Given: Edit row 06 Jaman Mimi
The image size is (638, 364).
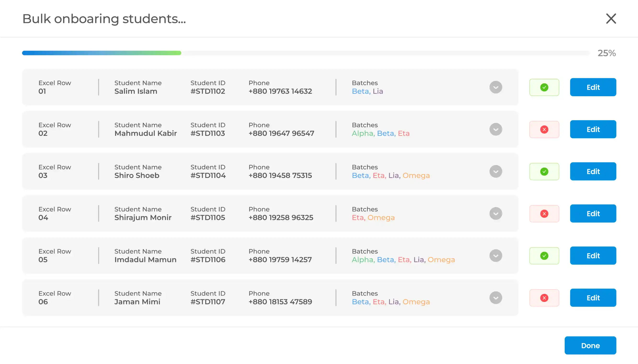Looking at the screenshot, I should (593, 298).
